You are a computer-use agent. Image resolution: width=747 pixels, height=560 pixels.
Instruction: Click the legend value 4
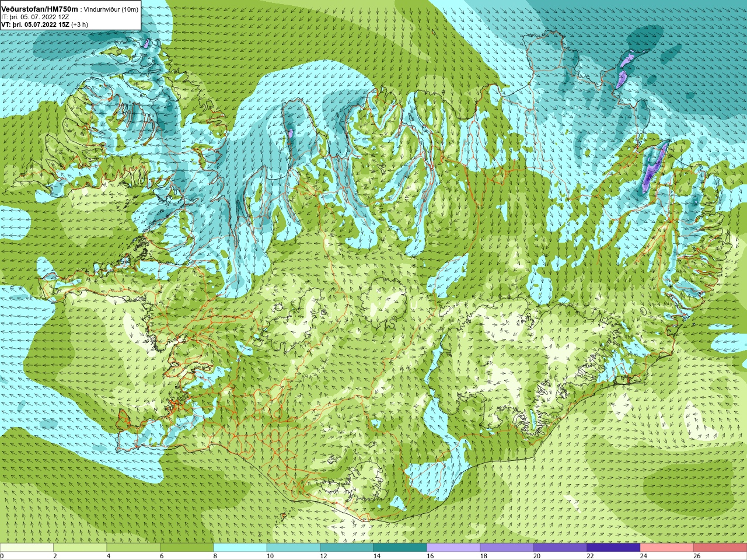(x=109, y=556)
